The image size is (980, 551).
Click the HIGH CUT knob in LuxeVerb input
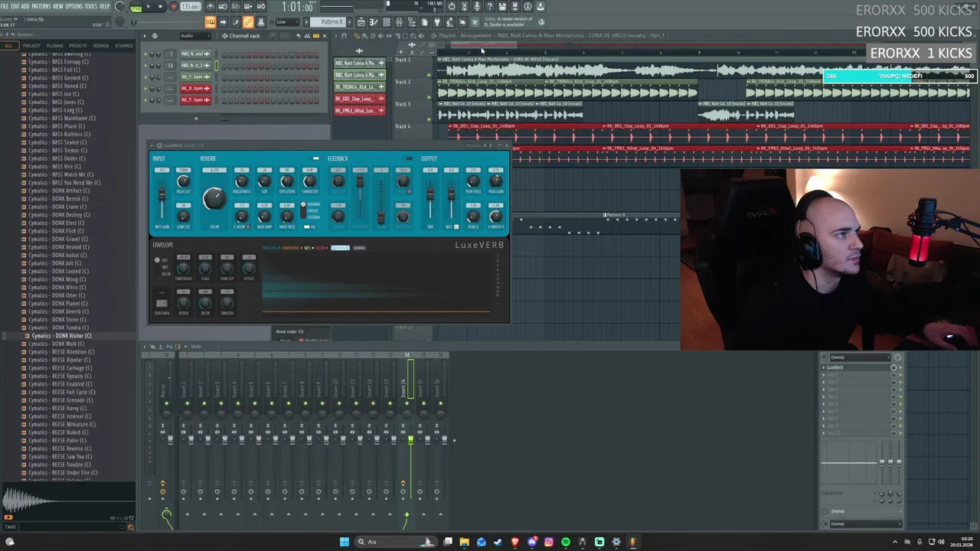point(183,181)
